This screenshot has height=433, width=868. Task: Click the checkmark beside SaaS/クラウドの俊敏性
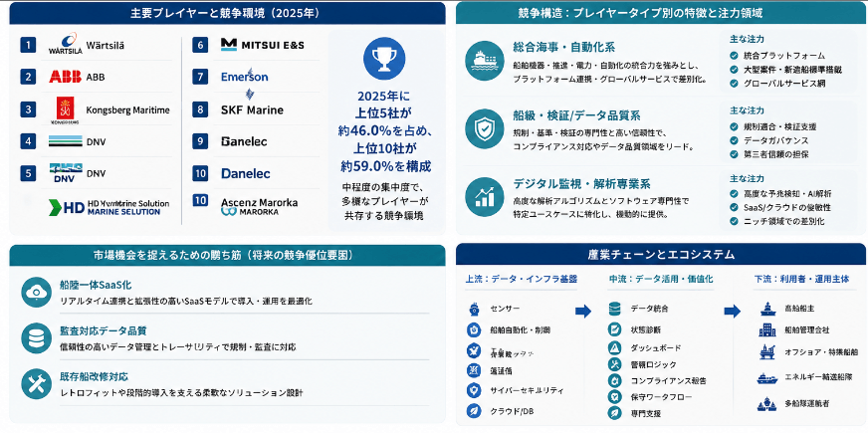click(x=734, y=208)
